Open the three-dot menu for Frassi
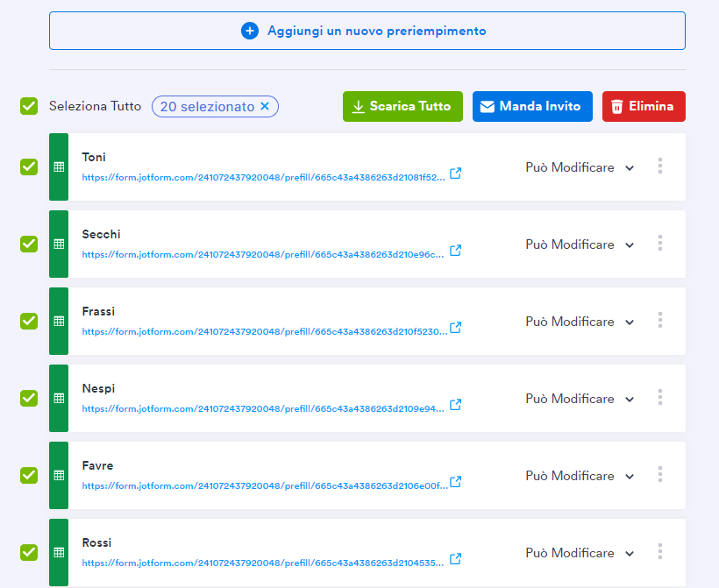 (659, 321)
